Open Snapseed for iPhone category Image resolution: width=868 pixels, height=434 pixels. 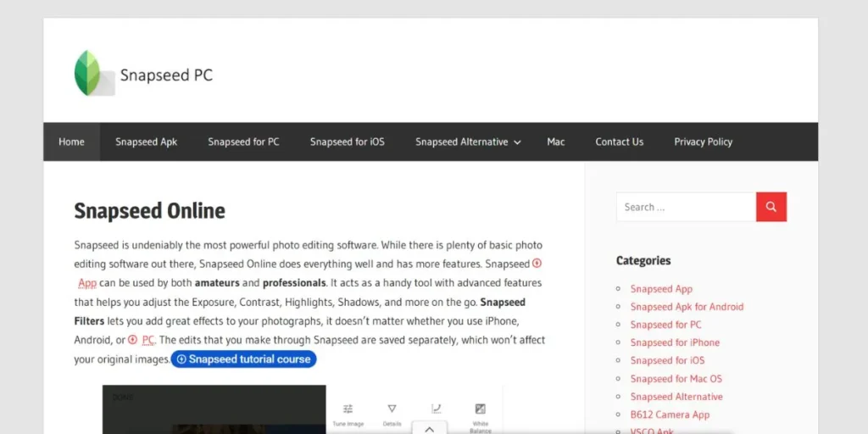(675, 342)
